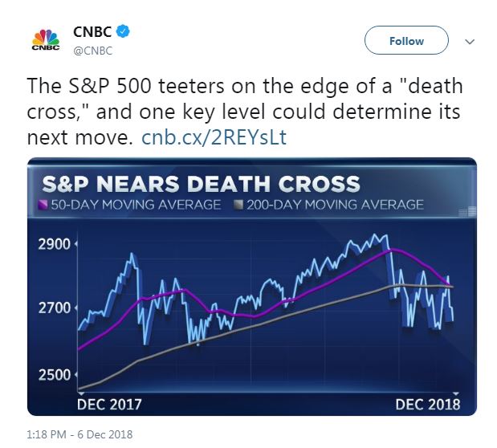Click the "50-DAY MOVING AVERAGE" legend text
The height and width of the screenshot is (448, 497).
pos(135,205)
